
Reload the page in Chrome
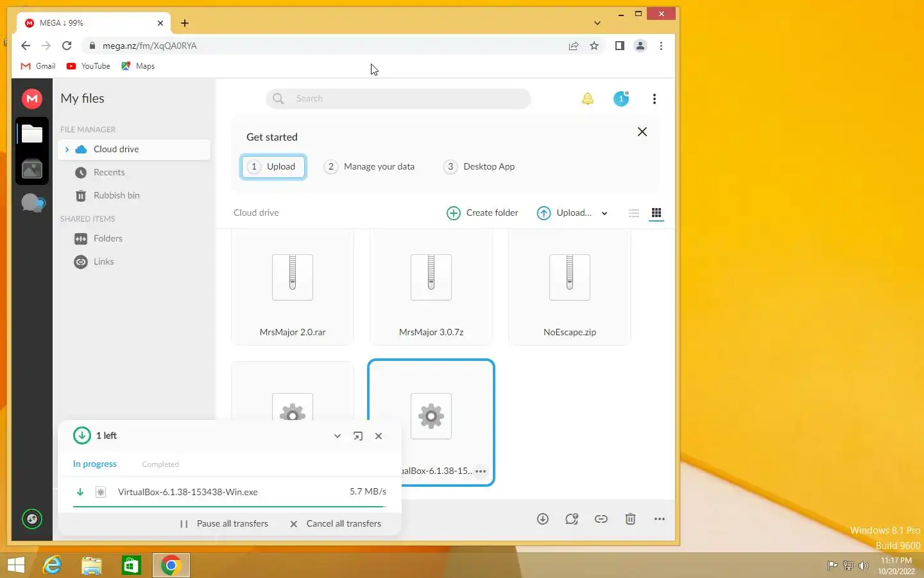pos(67,46)
